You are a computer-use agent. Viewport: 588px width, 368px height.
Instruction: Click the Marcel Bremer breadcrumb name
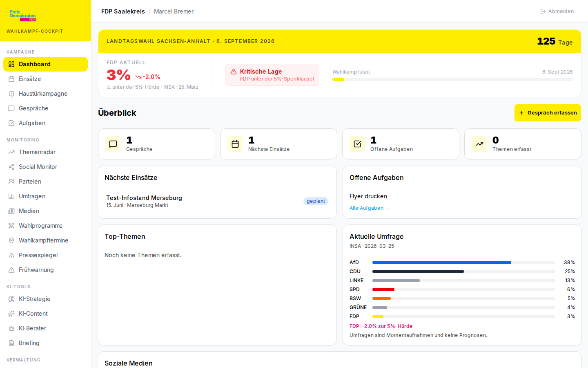[x=174, y=11]
